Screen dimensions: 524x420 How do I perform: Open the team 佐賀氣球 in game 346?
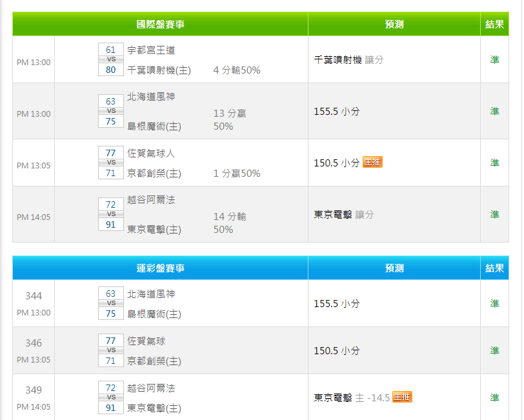(146, 341)
